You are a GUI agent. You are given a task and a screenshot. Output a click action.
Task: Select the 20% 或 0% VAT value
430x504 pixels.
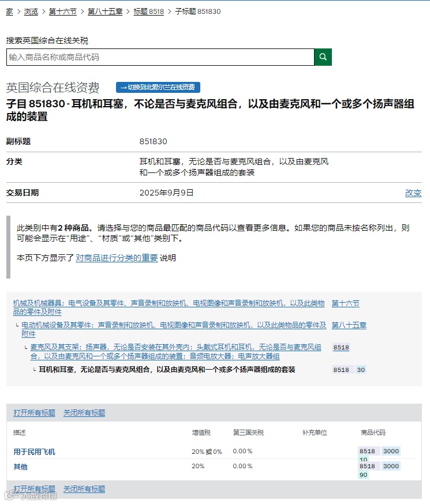[x=207, y=452]
